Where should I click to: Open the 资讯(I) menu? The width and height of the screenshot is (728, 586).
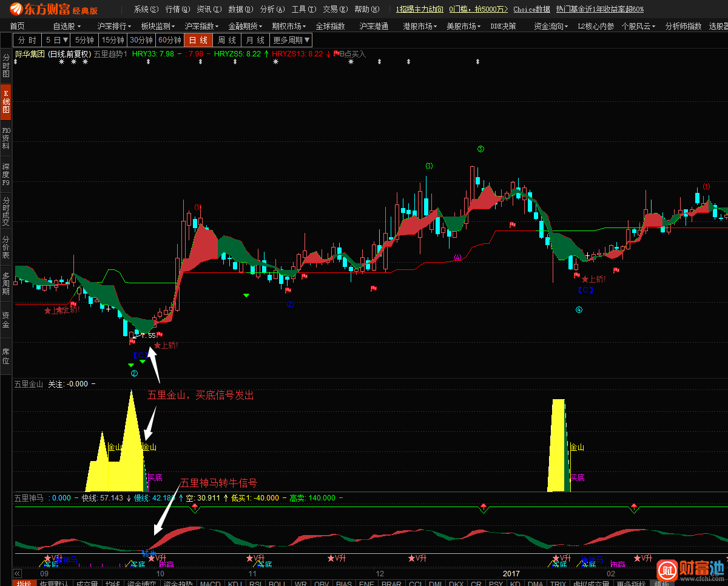(x=209, y=9)
